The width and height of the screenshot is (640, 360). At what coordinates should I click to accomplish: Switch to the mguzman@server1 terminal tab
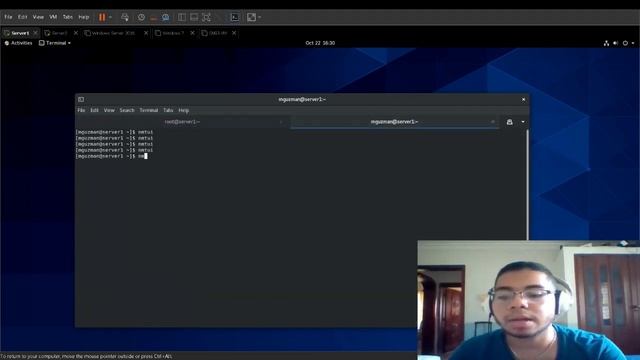(x=394, y=122)
